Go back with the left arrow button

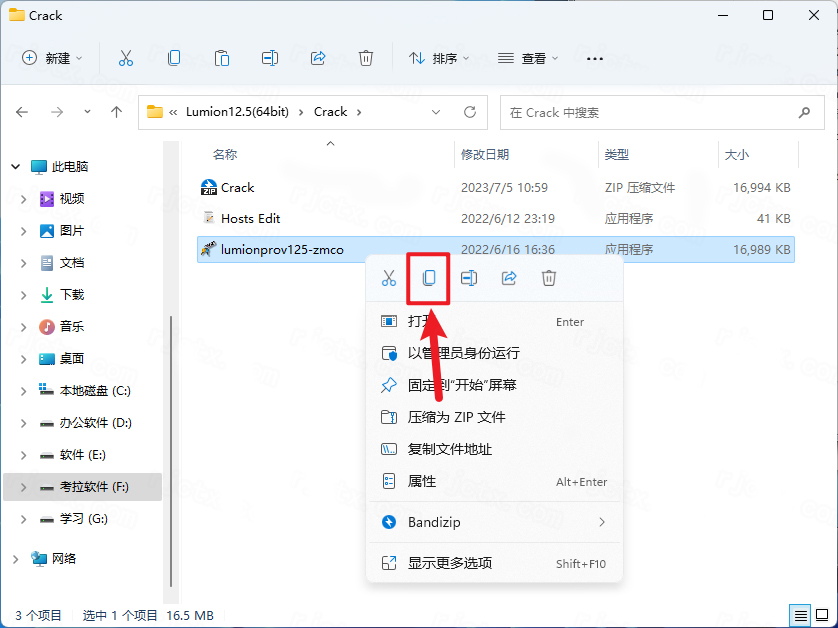(x=22, y=112)
